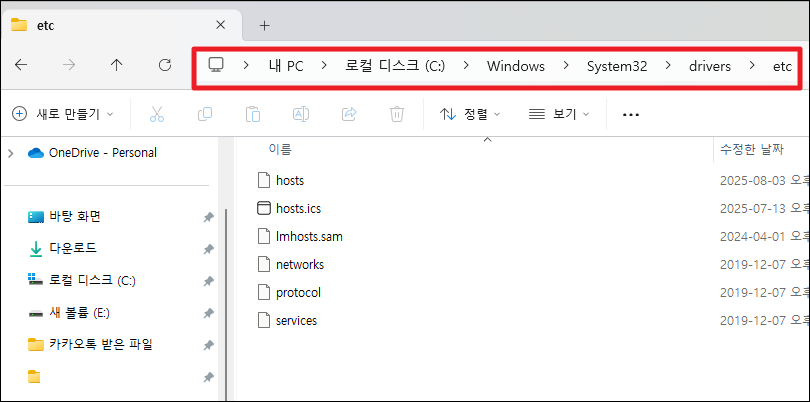
Task: Click the Share icon in toolbar
Action: click(350, 114)
